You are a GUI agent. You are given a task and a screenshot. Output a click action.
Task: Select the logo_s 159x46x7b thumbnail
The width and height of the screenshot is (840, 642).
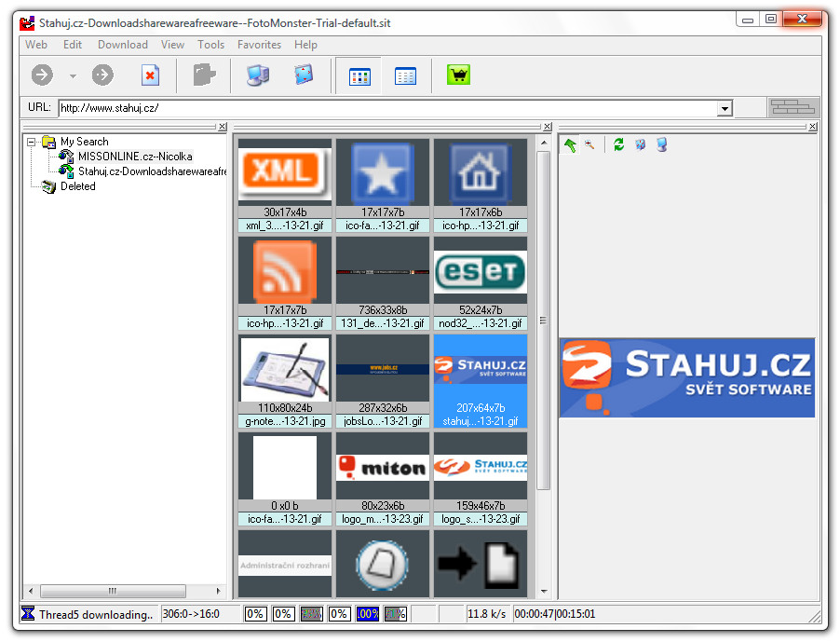481,466
